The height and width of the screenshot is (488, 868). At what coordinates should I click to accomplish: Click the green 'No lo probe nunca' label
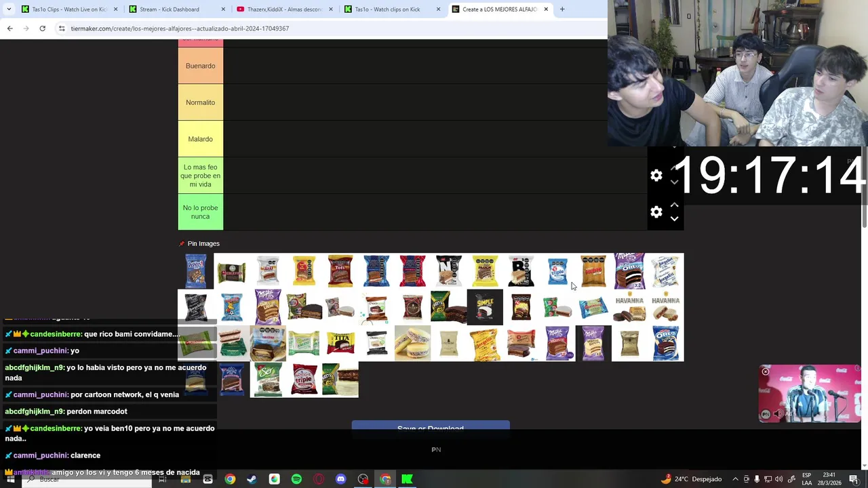201,212
